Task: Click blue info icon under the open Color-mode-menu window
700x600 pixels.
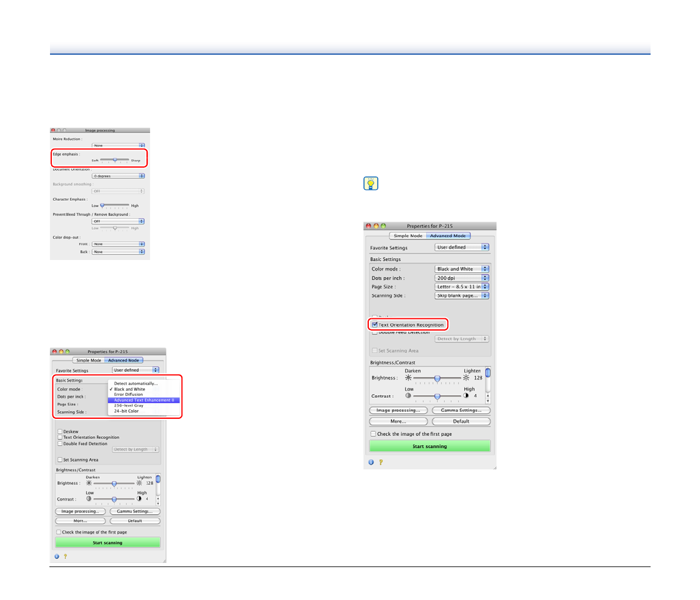Action: pyautogui.click(x=57, y=556)
